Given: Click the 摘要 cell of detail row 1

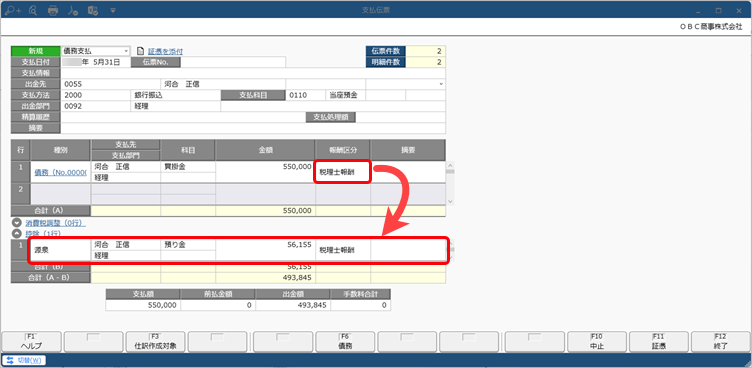Looking at the screenshot, I should [408, 172].
